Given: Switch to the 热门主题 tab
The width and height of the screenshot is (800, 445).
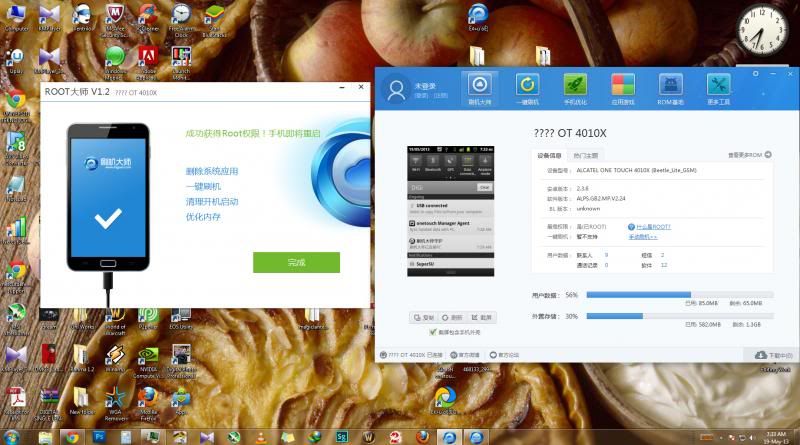Looking at the screenshot, I should click(585, 156).
